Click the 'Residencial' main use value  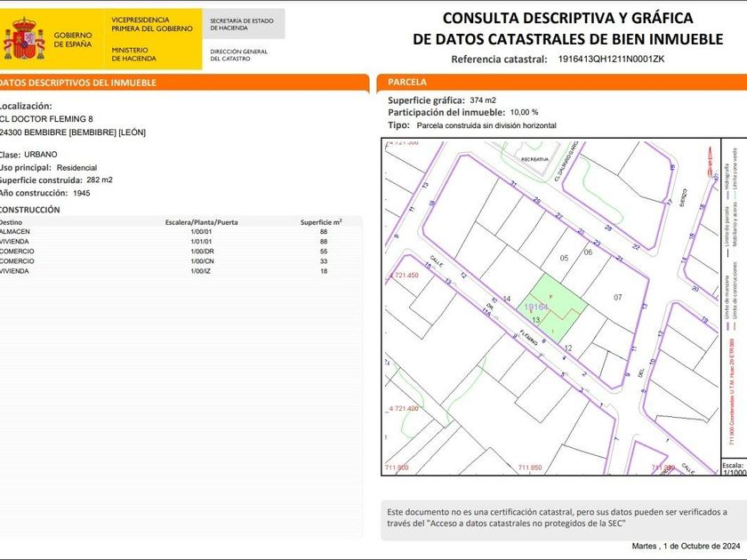tap(76, 168)
